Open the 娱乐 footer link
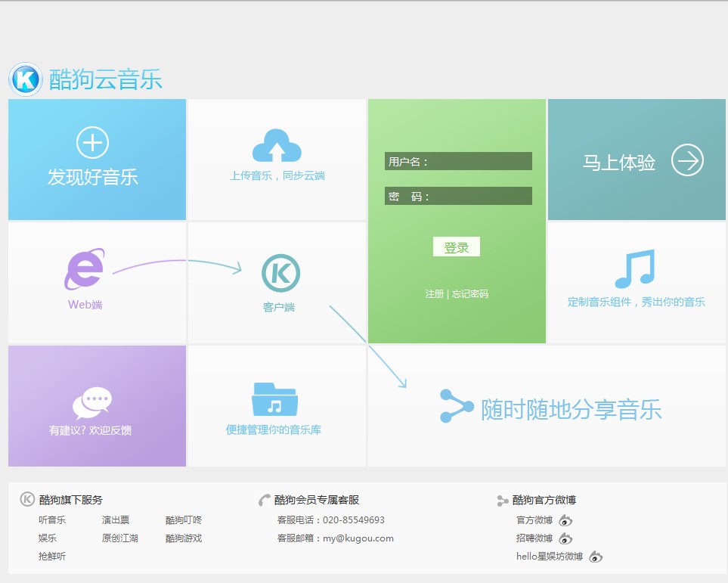The image size is (728, 583). 48,538
